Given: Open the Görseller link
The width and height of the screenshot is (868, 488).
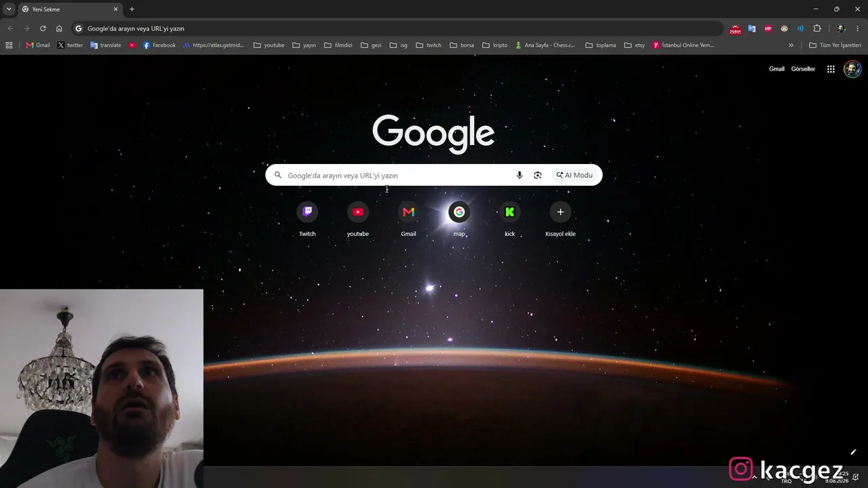Looking at the screenshot, I should [x=803, y=69].
